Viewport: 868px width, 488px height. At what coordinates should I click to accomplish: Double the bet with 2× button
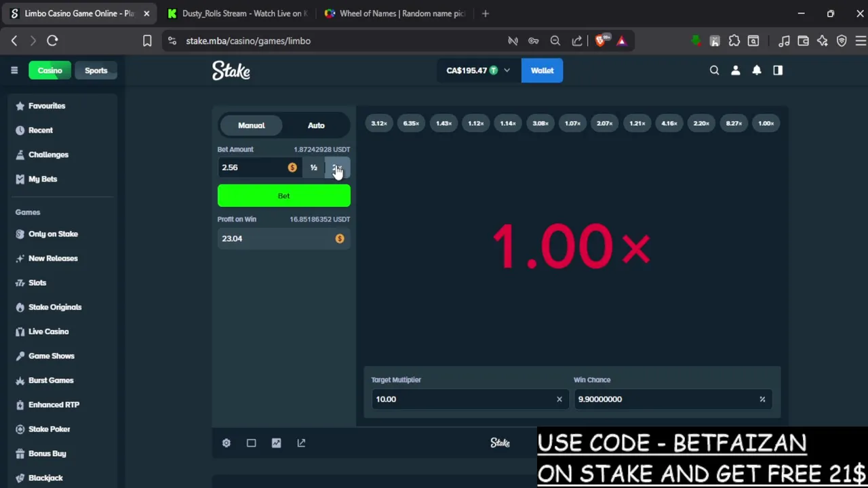pyautogui.click(x=338, y=167)
